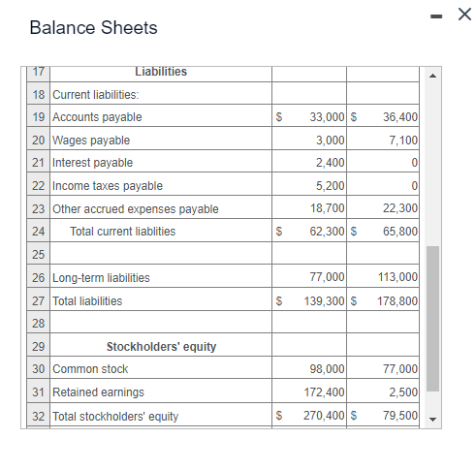
Task: Click total stockholders' equity value 270,400
Action: tap(324, 416)
